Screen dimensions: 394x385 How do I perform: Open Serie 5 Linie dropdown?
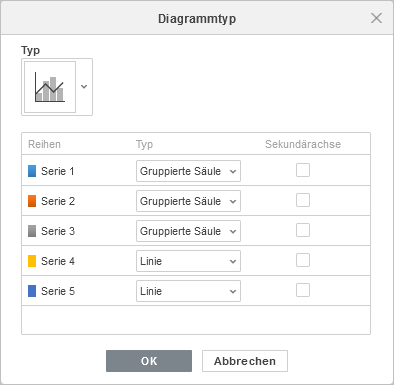click(188, 291)
